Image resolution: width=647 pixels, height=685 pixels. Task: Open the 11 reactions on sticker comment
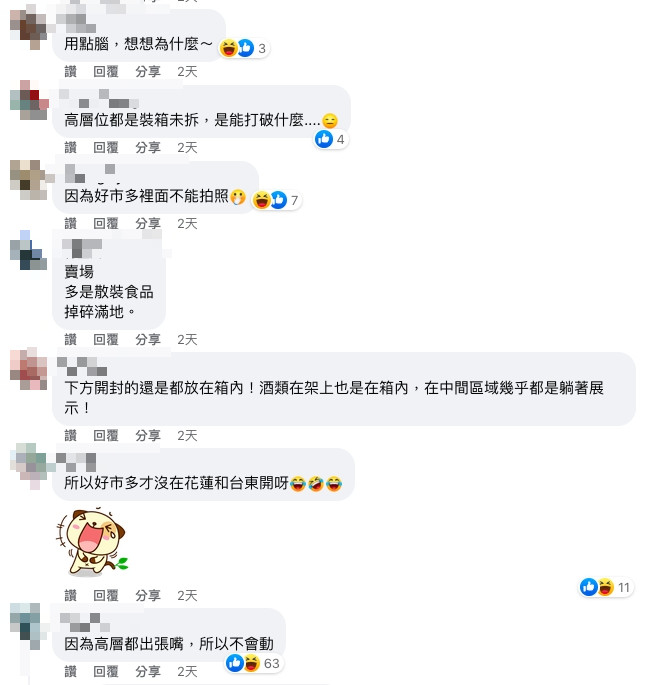point(605,587)
